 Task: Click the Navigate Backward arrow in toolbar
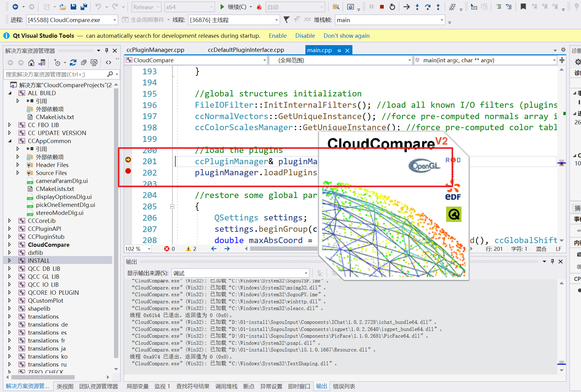coord(15,7)
